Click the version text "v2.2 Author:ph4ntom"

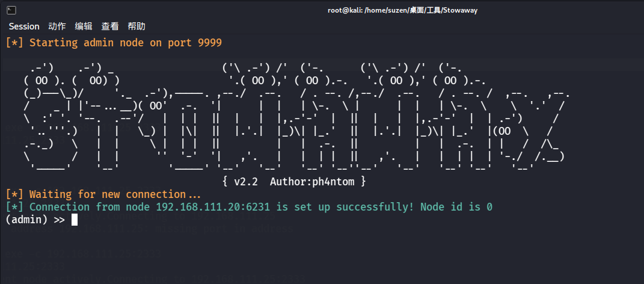coord(294,181)
